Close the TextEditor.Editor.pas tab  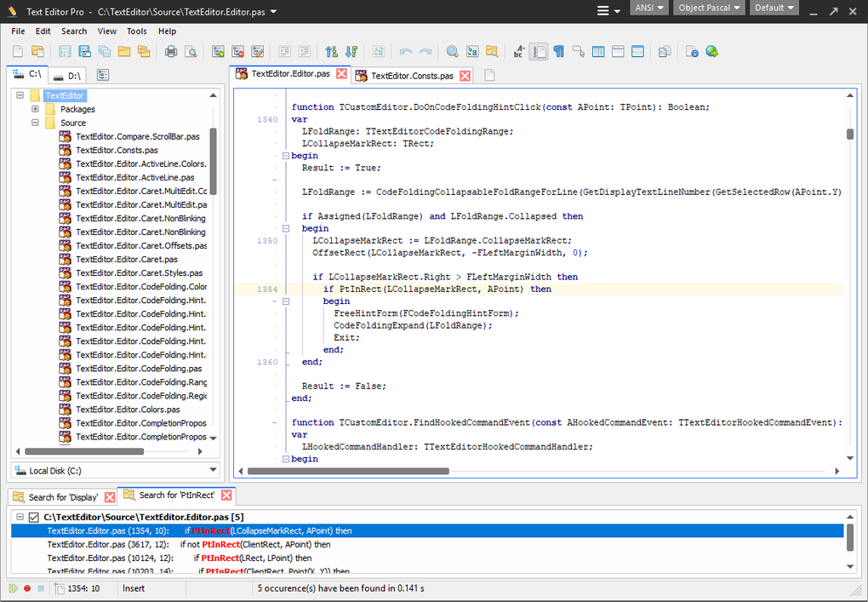341,74
